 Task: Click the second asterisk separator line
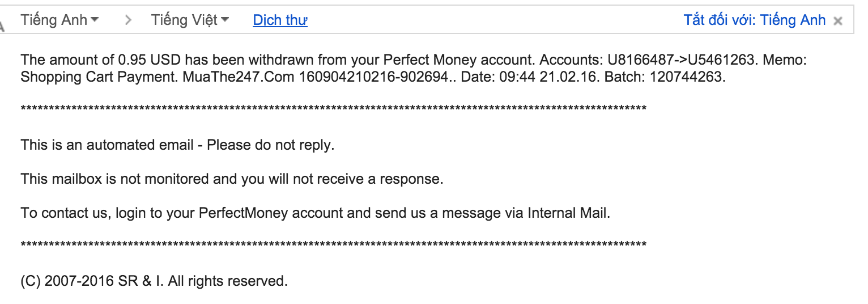point(333,244)
